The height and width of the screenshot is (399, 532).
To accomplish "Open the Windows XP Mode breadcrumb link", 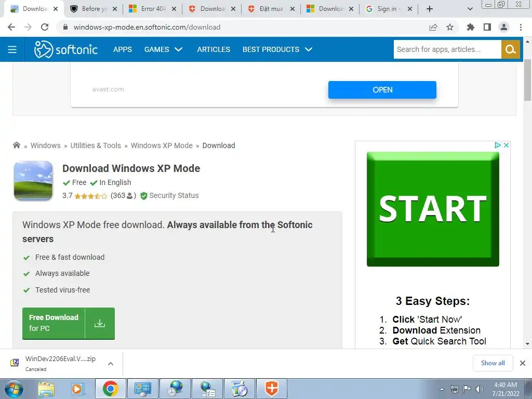I will tap(162, 145).
